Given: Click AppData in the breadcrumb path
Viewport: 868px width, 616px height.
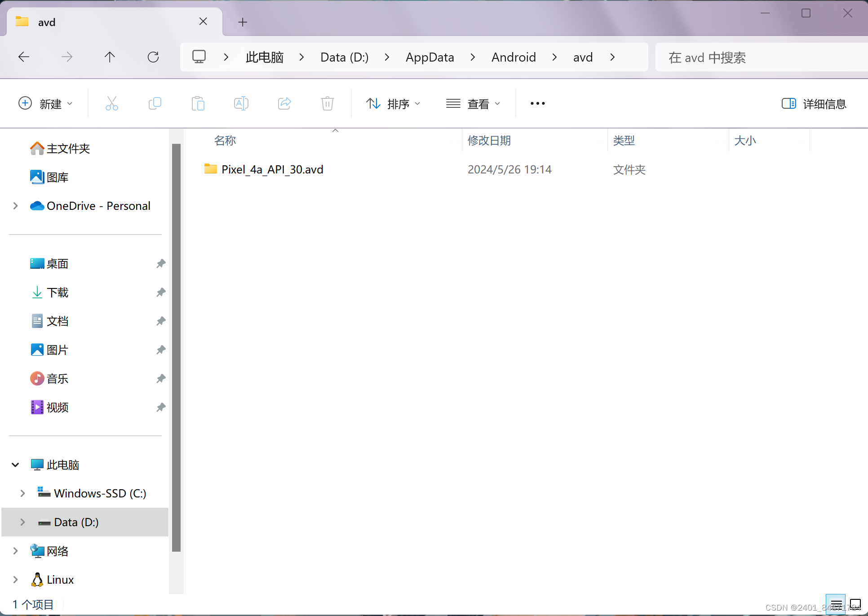Looking at the screenshot, I should point(430,57).
